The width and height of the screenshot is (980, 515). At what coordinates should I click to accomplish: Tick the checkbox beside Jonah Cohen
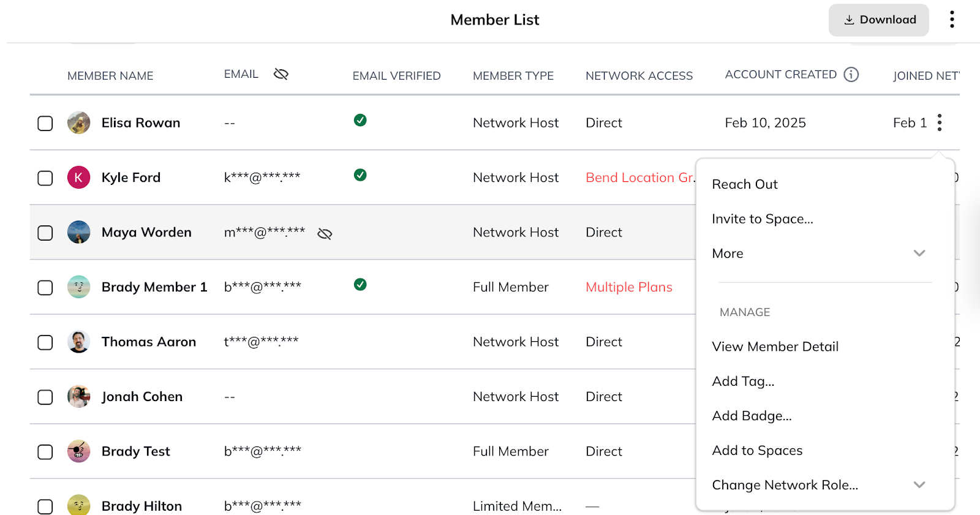[x=45, y=397]
